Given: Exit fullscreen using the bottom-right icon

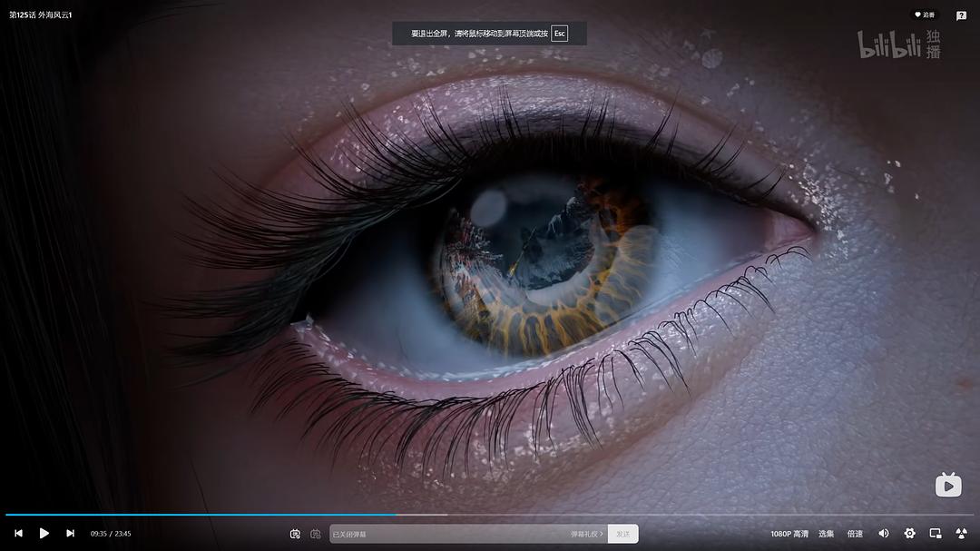Looking at the screenshot, I should point(961,533).
